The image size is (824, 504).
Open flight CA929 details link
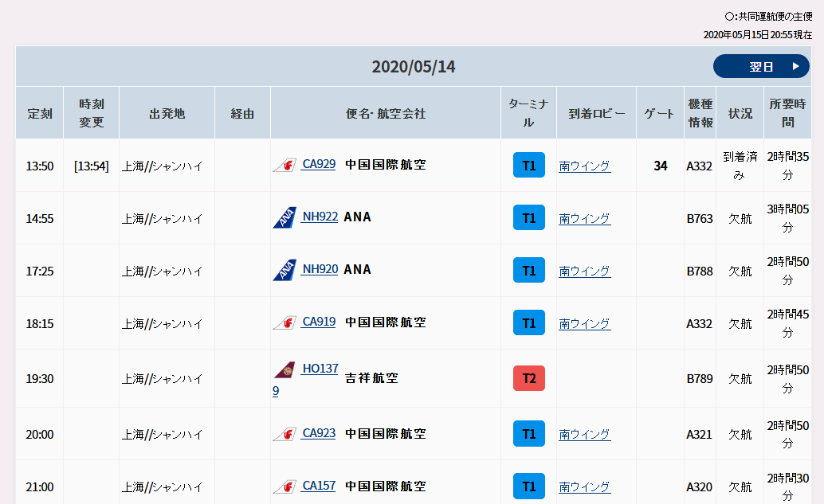319,164
